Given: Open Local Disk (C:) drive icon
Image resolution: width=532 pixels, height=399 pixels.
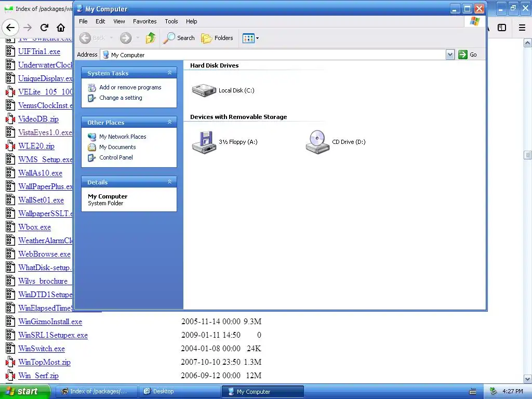Looking at the screenshot, I should point(204,90).
